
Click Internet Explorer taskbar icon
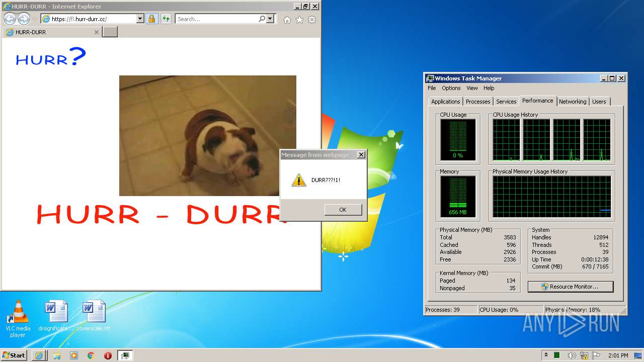[x=39, y=355]
